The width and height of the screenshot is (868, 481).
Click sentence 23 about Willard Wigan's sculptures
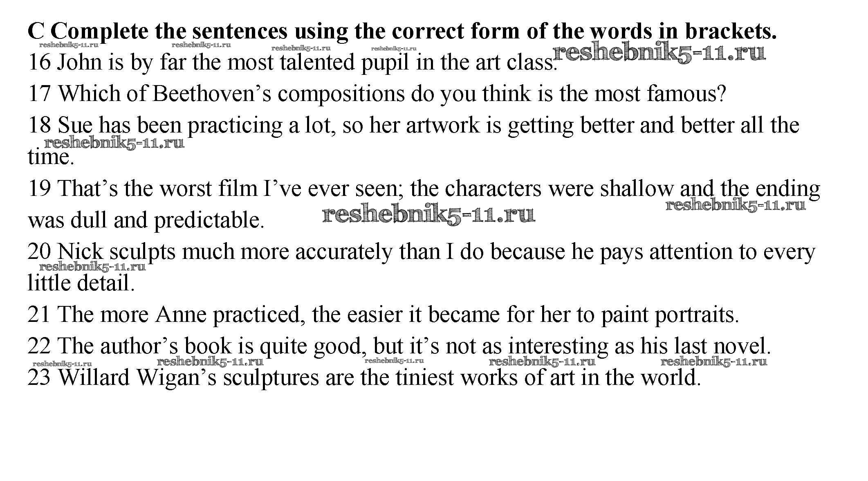click(364, 377)
